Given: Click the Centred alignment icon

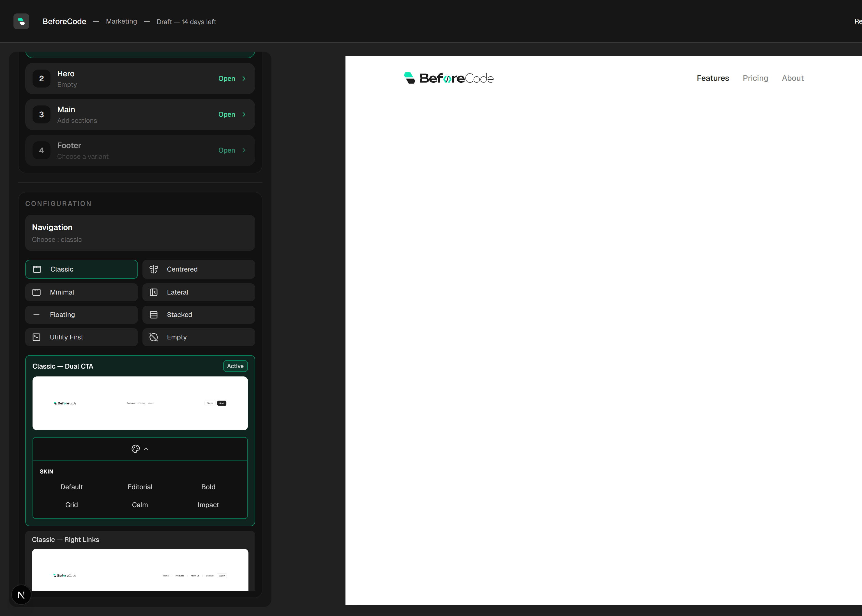Looking at the screenshot, I should tap(153, 269).
